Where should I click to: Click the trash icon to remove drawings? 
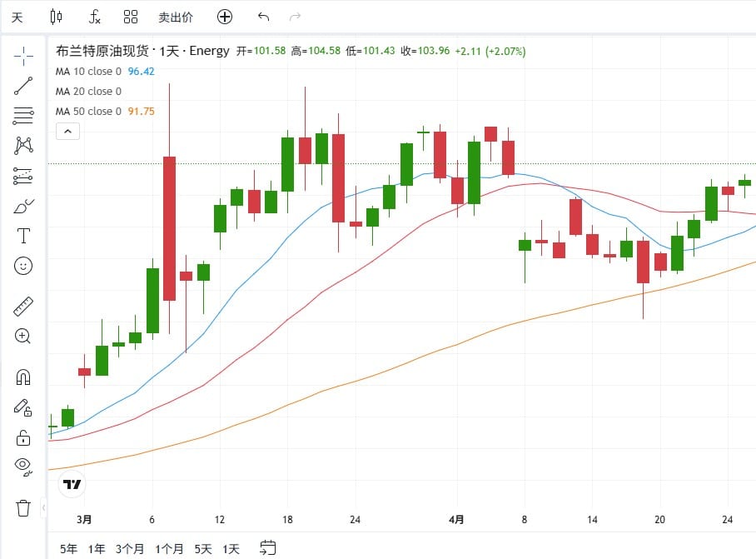pyautogui.click(x=23, y=508)
